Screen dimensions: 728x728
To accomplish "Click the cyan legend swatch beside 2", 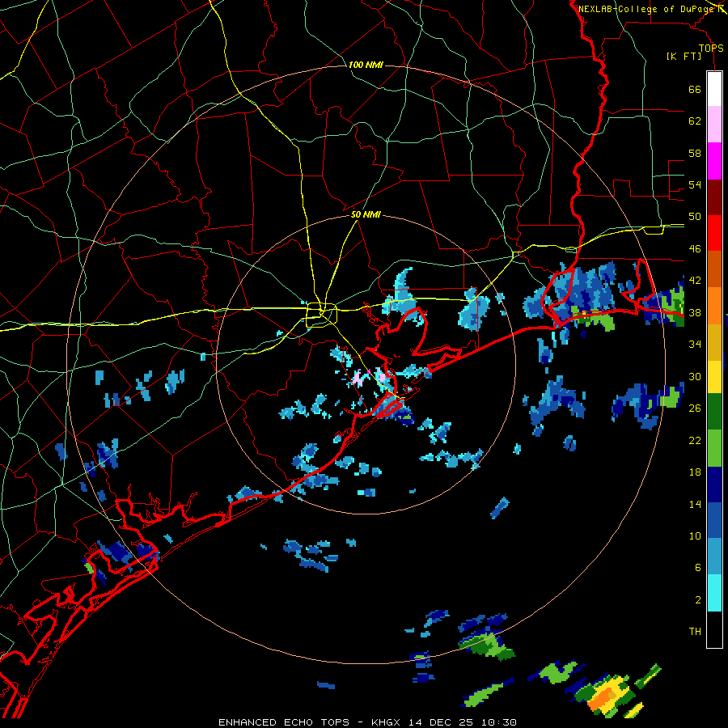I will click(714, 592).
